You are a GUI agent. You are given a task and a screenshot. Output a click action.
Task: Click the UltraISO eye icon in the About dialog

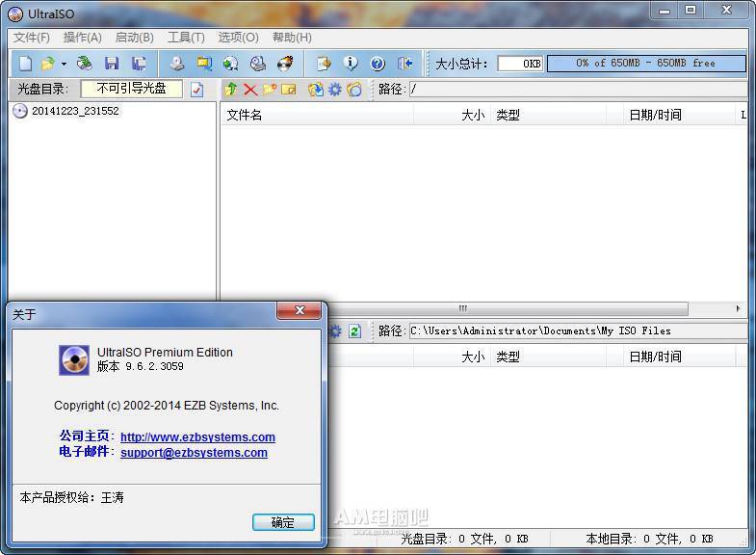click(74, 360)
